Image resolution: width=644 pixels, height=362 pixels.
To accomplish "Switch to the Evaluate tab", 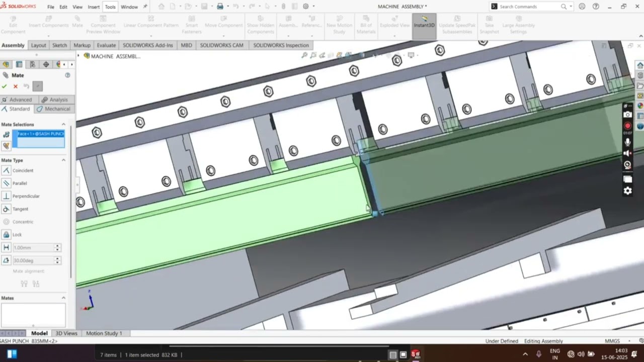I will click(x=106, y=45).
